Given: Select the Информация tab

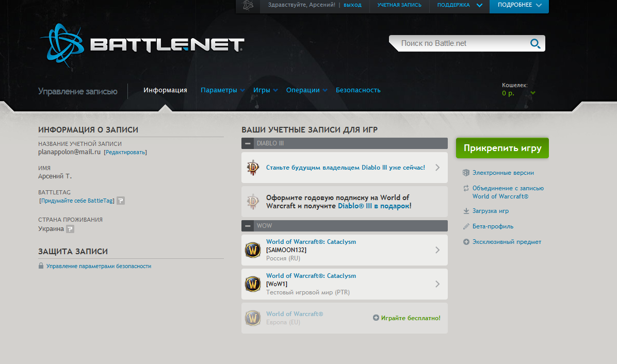Looking at the screenshot, I should click(165, 90).
